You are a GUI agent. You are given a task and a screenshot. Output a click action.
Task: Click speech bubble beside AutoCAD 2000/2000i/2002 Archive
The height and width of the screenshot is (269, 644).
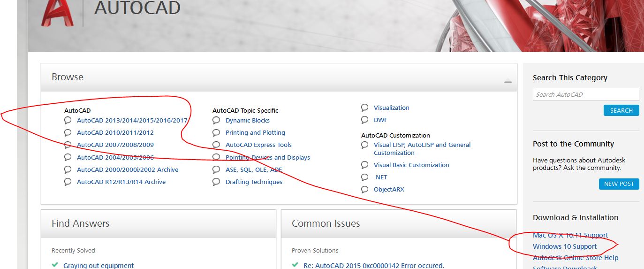tap(68, 170)
